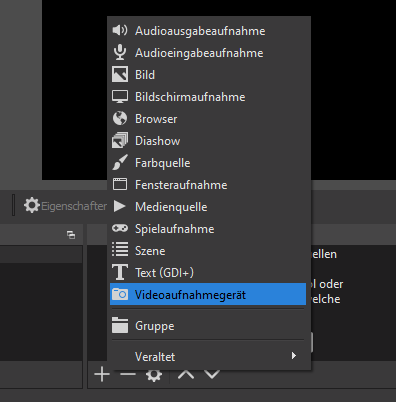
Task: Pick the Diashow source entry
Action: pos(208,141)
